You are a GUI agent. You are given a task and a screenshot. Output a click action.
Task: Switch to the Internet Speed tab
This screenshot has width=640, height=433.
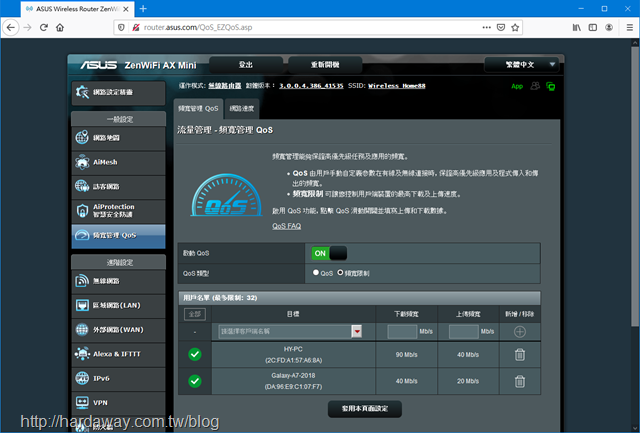pos(242,109)
